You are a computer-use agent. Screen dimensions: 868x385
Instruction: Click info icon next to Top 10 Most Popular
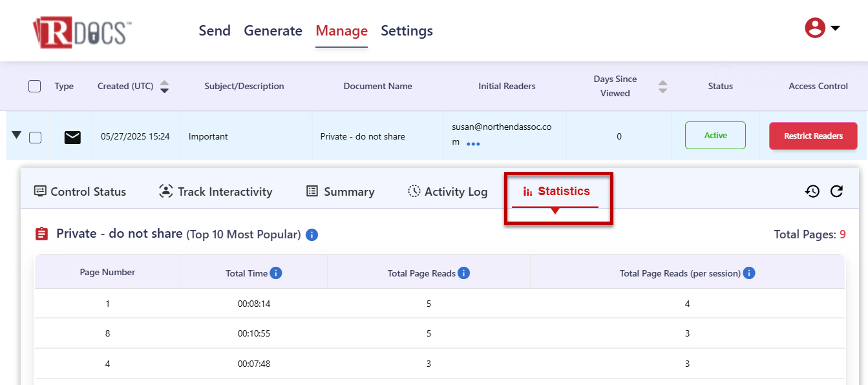pyautogui.click(x=312, y=234)
